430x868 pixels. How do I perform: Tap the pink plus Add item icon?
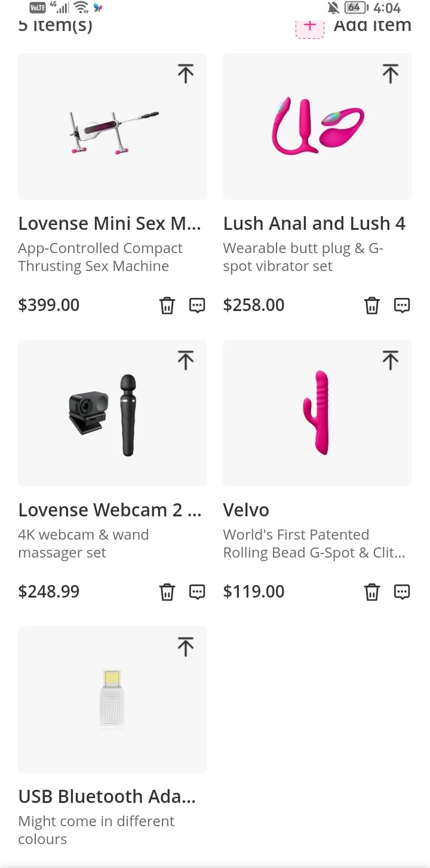point(310,27)
